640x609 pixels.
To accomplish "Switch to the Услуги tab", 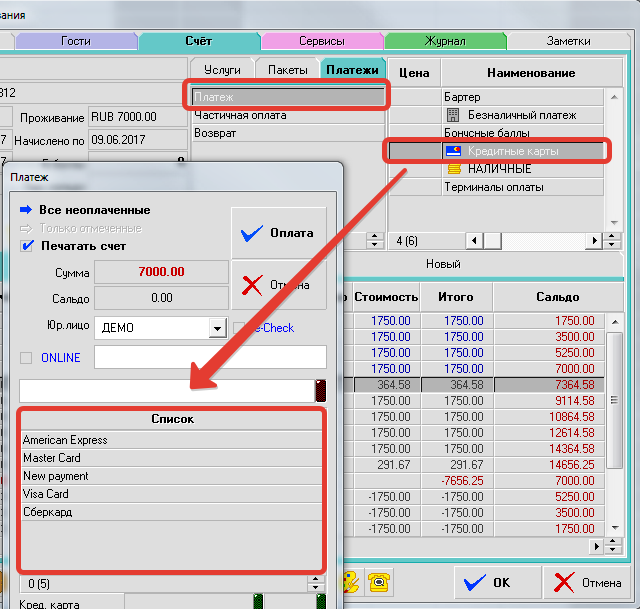I will click(222, 70).
